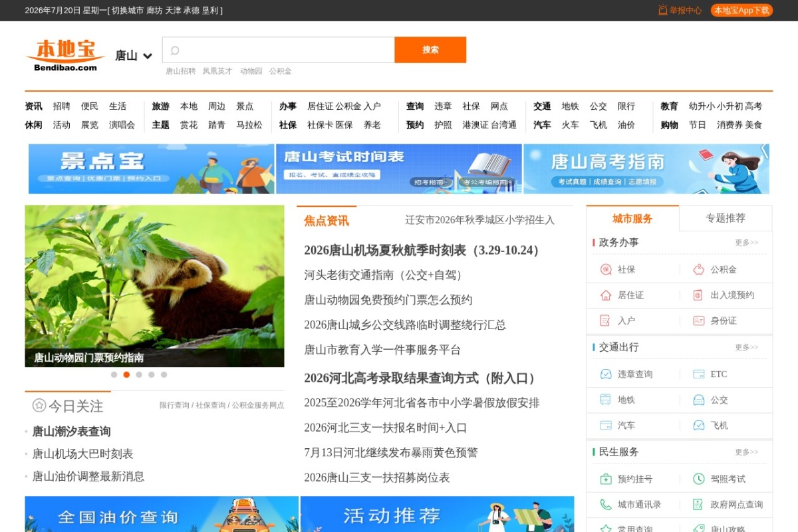Open the 社保 navigation menu item
The height and width of the screenshot is (532, 798).
pos(288,125)
